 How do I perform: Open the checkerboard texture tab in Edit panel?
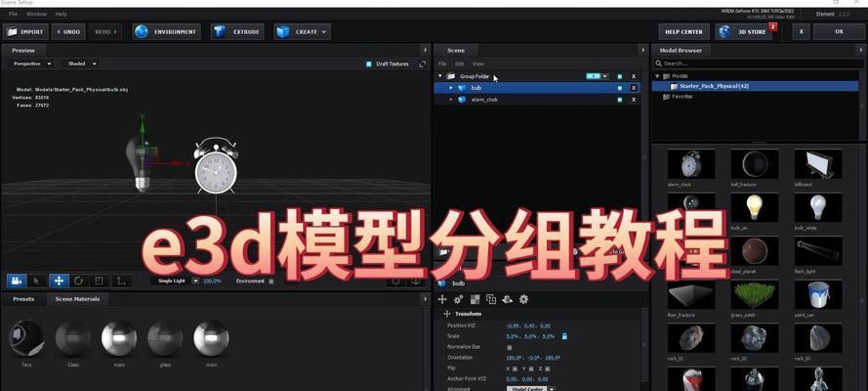click(475, 300)
